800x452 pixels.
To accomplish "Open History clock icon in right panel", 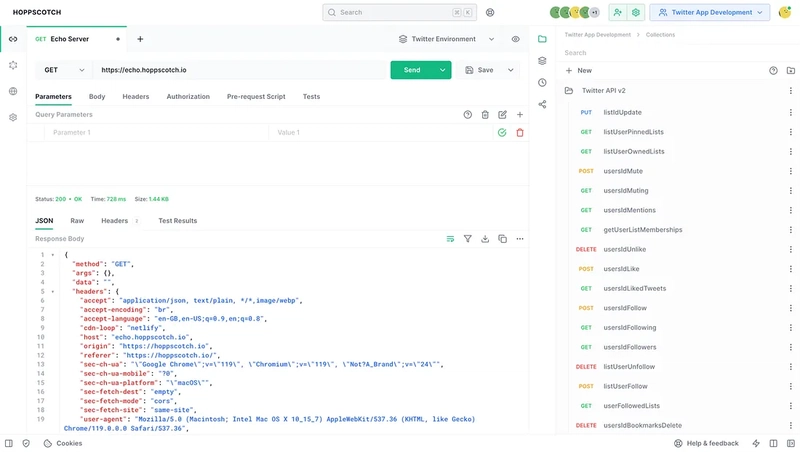I will click(x=542, y=83).
